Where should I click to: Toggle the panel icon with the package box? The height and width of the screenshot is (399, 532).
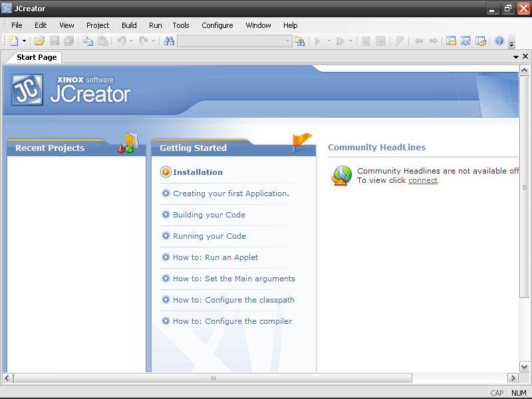[x=481, y=41]
